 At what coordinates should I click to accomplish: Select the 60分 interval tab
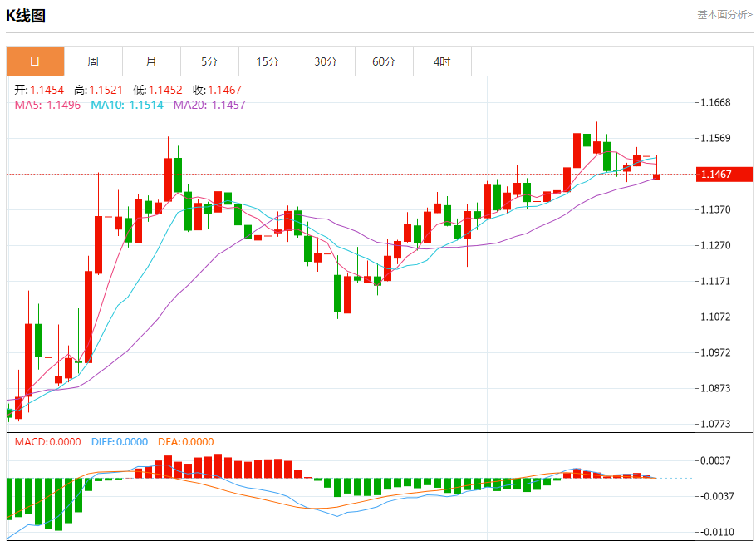384,61
